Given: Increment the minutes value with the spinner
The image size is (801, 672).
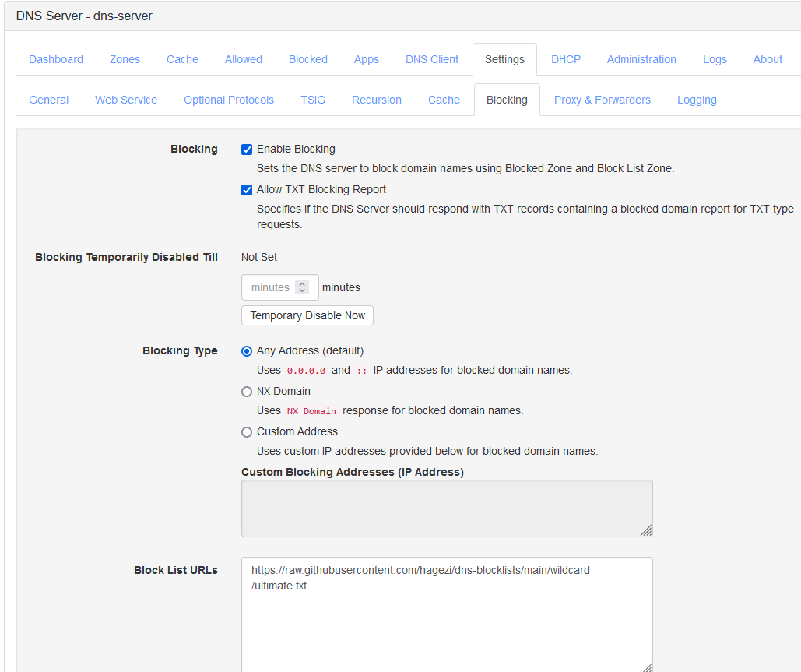Looking at the screenshot, I should coord(303,283).
